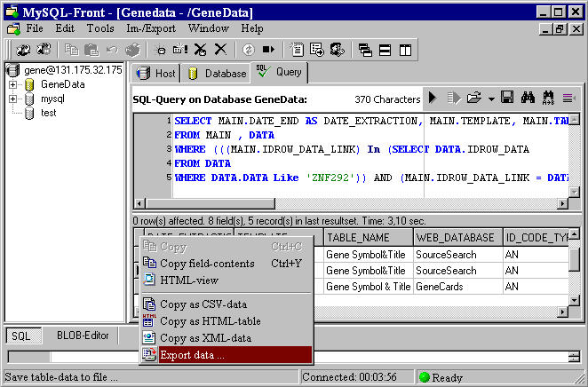588x387 pixels.
Task: Click the SQL editor horizontal scrollbar thumb
Action: tap(210, 203)
